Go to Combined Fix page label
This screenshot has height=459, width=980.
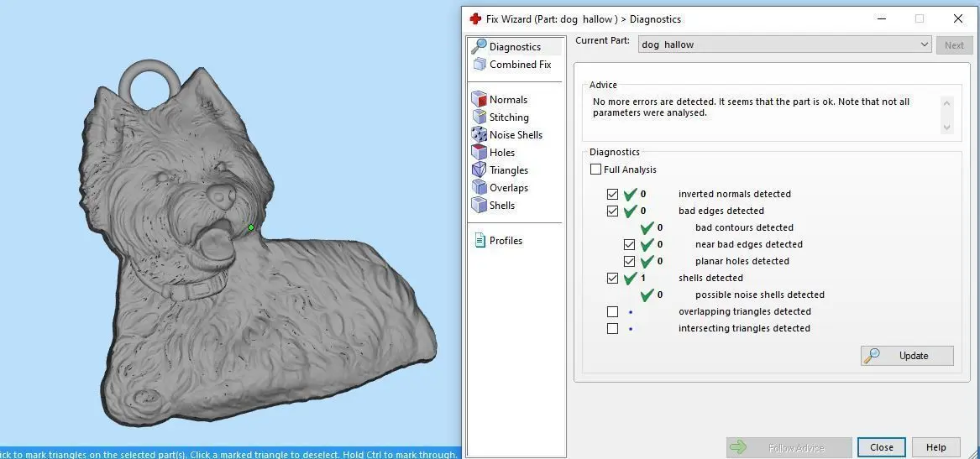pyautogui.click(x=520, y=65)
